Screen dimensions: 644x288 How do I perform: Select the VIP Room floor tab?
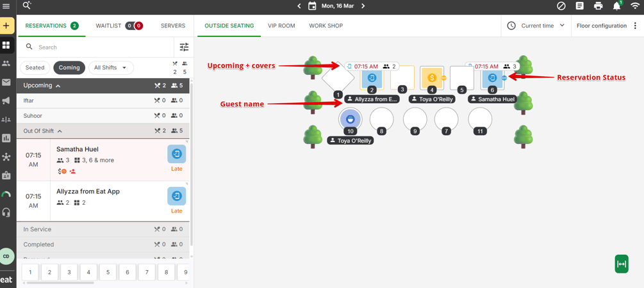tap(281, 26)
